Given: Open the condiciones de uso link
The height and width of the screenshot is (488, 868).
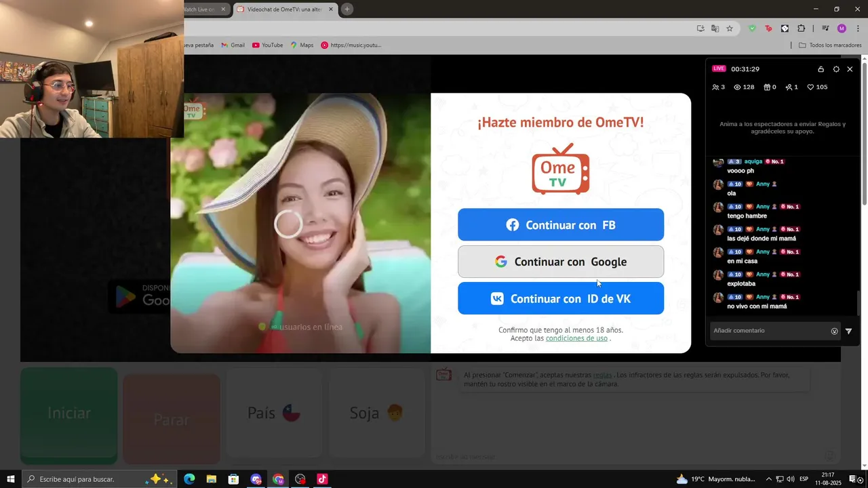Looking at the screenshot, I should tap(576, 338).
